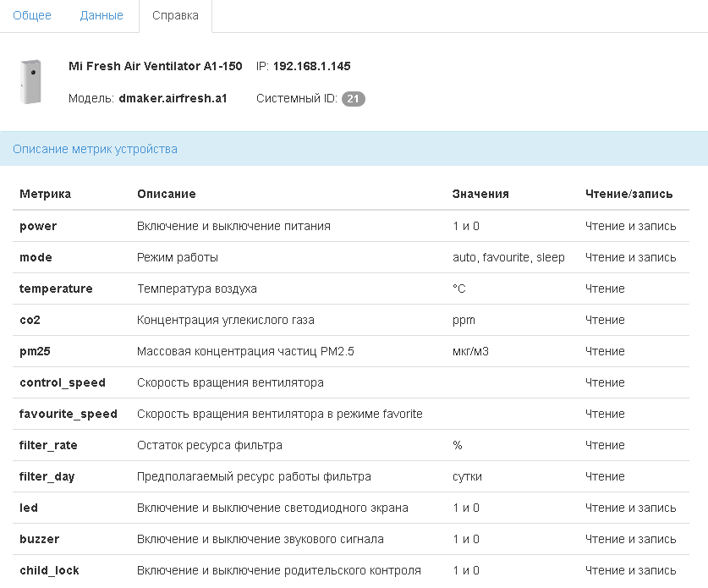708x588 pixels.
Task: Click the favourite_speed metric label
Action: 69,414
